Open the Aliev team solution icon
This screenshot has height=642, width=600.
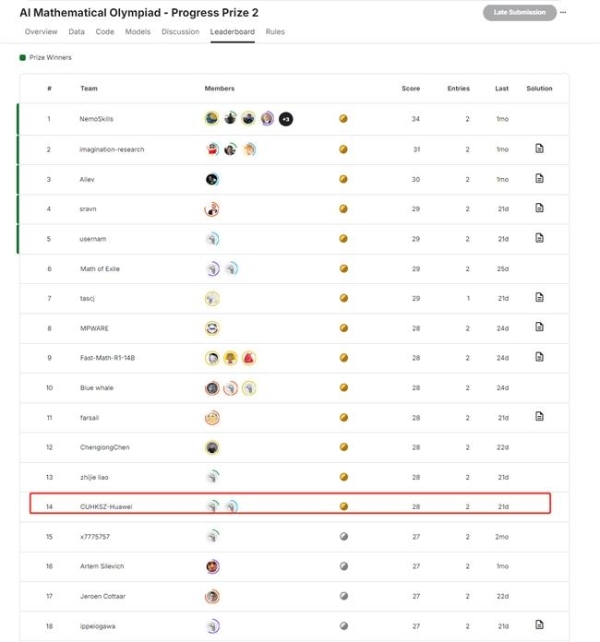click(539, 179)
